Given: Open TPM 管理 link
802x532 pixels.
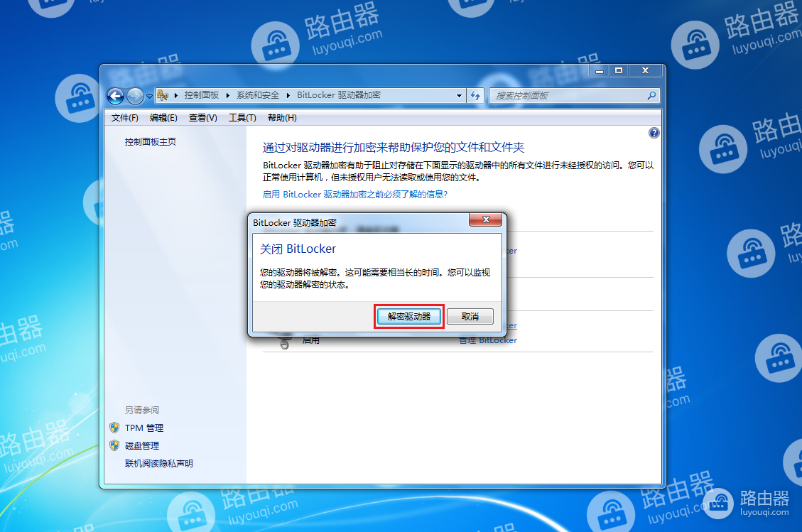Looking at the screenshot, I should pos(144,428).
